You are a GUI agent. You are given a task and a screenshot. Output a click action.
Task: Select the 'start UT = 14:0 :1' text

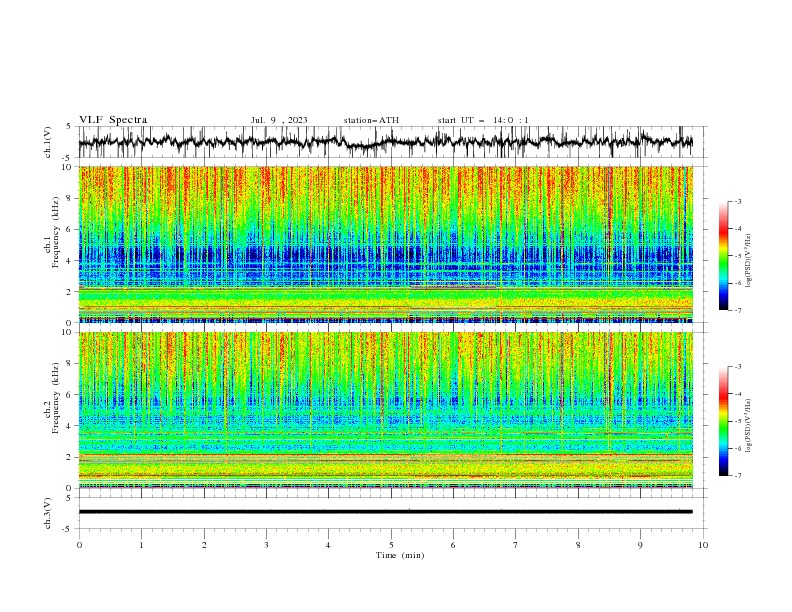pyautogui.click(x=483, y=120)
